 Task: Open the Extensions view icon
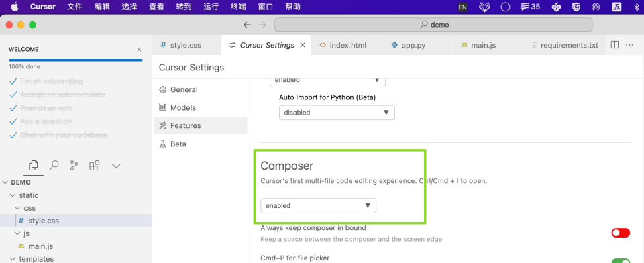click(94, 166)
